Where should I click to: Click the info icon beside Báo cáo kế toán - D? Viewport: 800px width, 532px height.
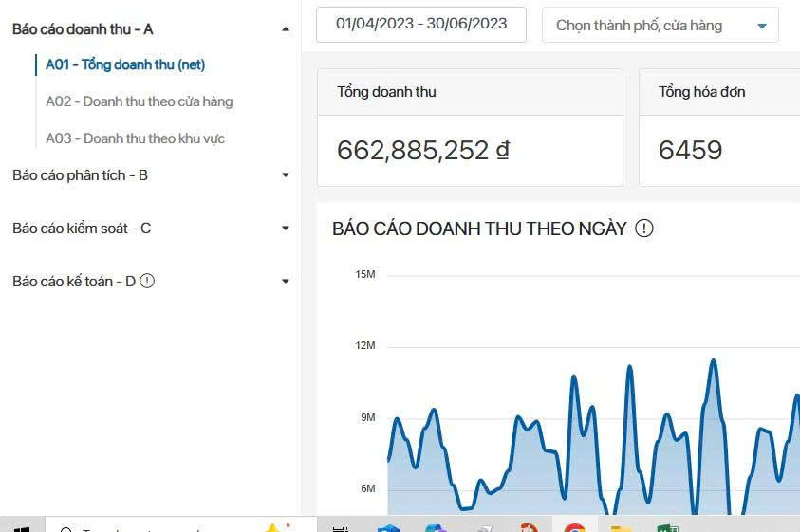click(x=147, y=282)
